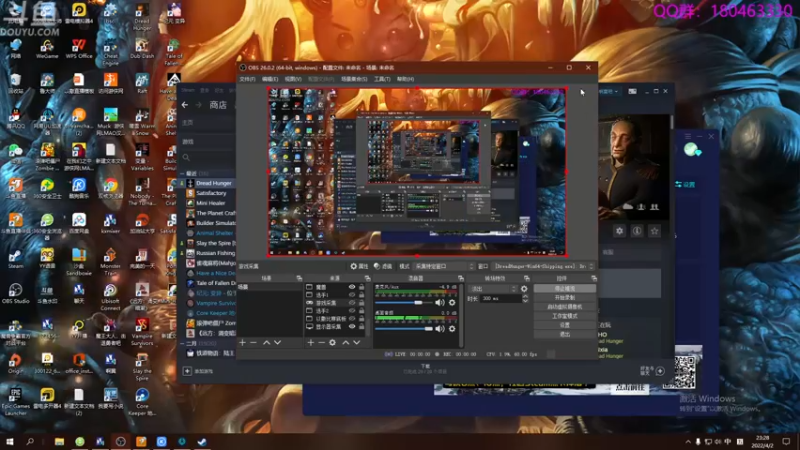Click the 属性 properties button above the docks
This screenshot has width=800, height=450.
click(359, 266)
